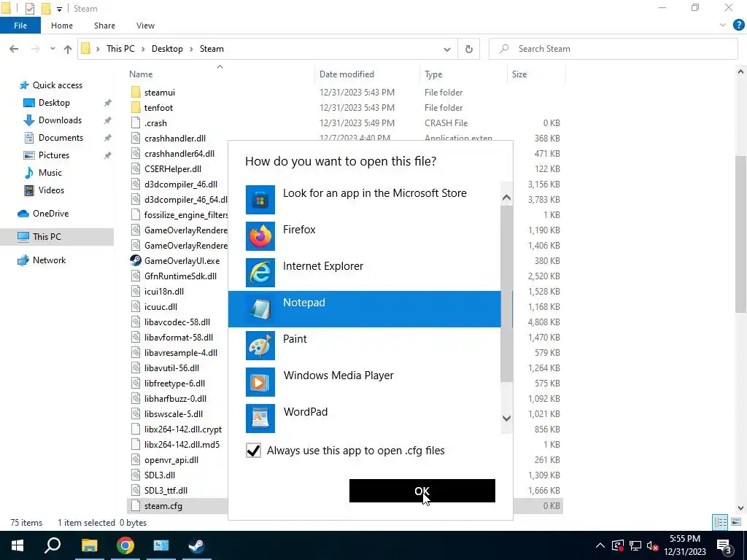
Task: Select the Microsoft Store app icon
Action: coord(260,200)
